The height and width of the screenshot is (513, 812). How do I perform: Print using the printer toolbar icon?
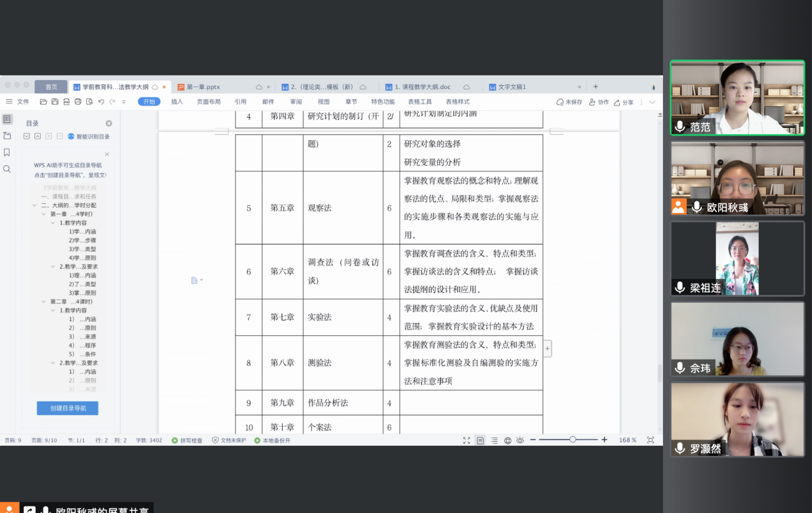click(78, 102)
